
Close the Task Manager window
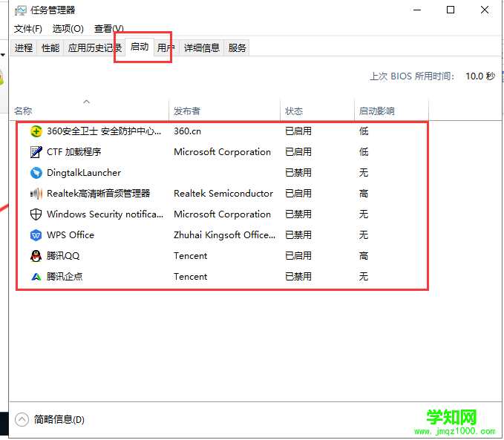click(485, 10)
